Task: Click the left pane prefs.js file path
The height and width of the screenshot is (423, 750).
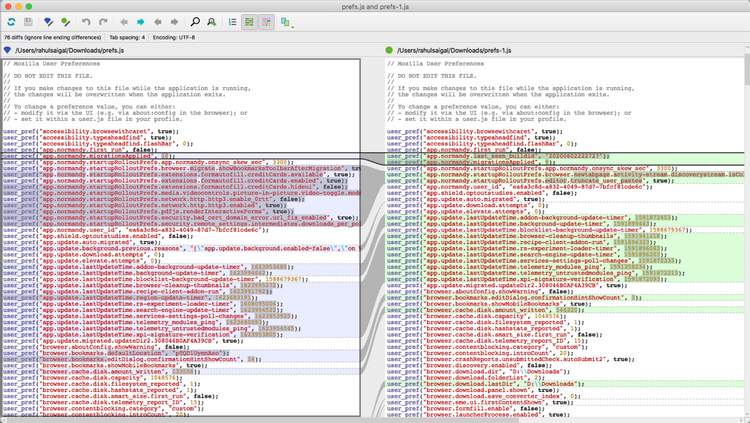Action: click(x=72, y=50)
